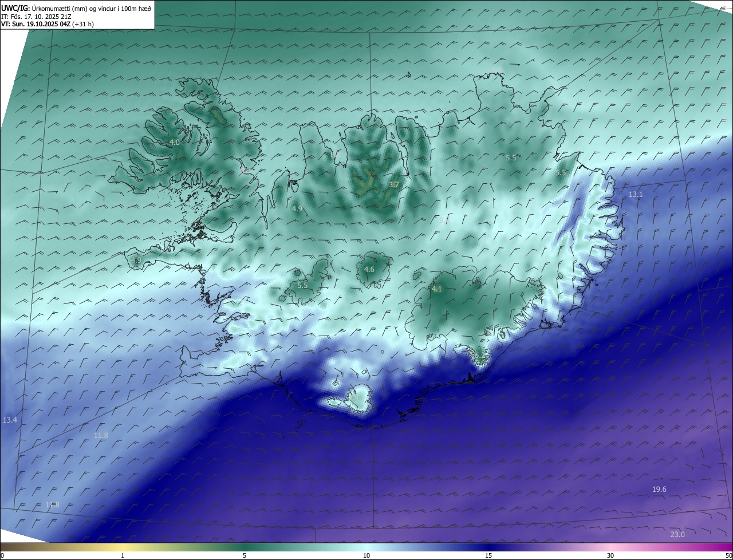Click the 'UWC/IG: Úrkomumætti (mm)' title line
Viewport: 733px width, 560px height.
(x=76, y=8)
